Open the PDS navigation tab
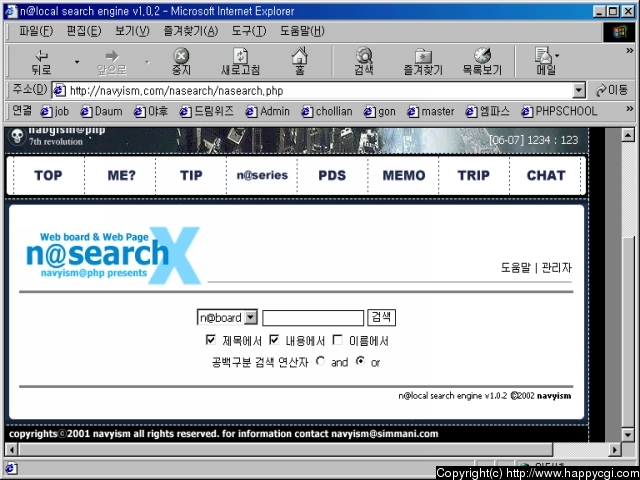Image resolution: width=640 pixels, height=480 pixels. point(332,176)
